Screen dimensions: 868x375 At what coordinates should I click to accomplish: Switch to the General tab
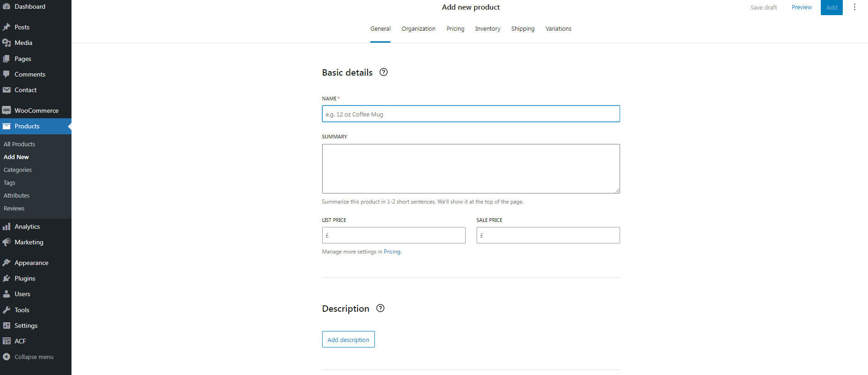380,28
